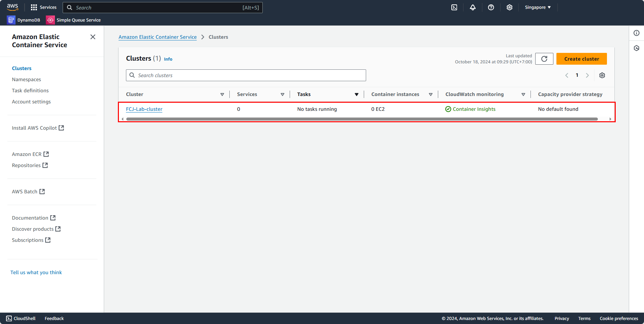The width and height of the screenshot is (644, 324).
Task: Open the Singapore region dropdown
Action: click(538, 7)
